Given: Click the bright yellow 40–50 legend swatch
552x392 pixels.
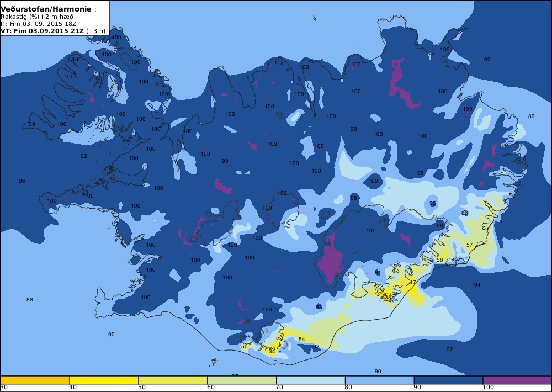Looking at the screenshot, I should point(104,380).
